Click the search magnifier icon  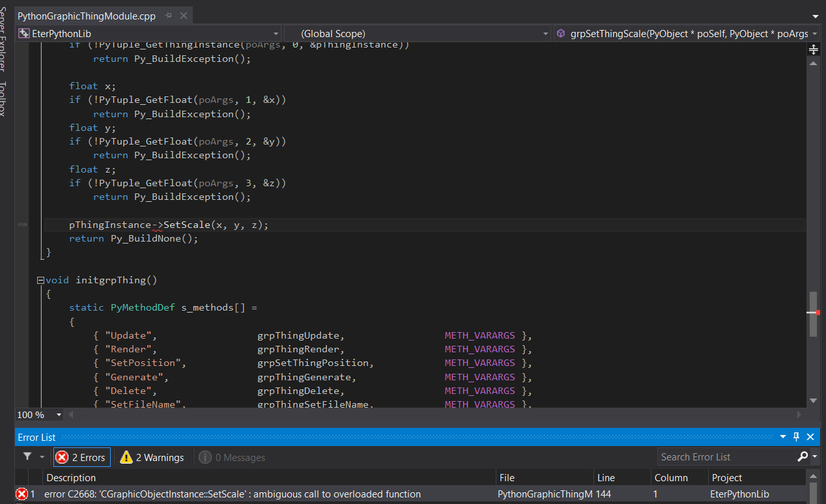tap(803, 457)
